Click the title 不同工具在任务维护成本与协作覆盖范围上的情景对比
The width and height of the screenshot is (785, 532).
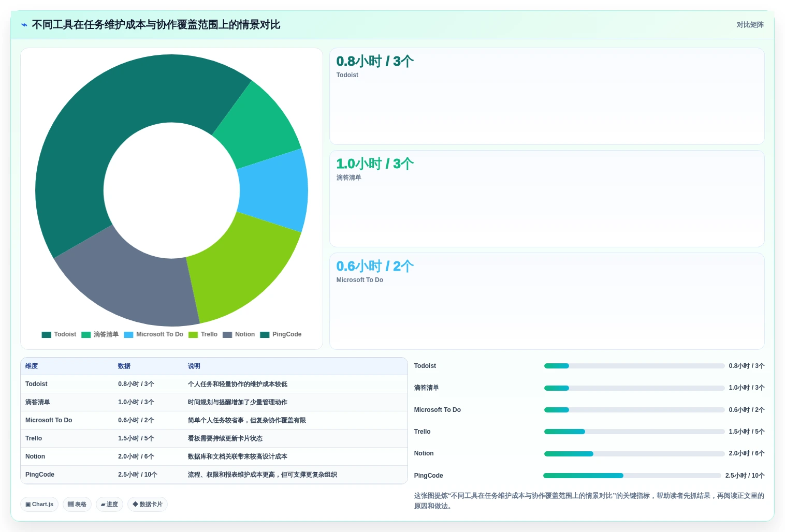[156, 25]
